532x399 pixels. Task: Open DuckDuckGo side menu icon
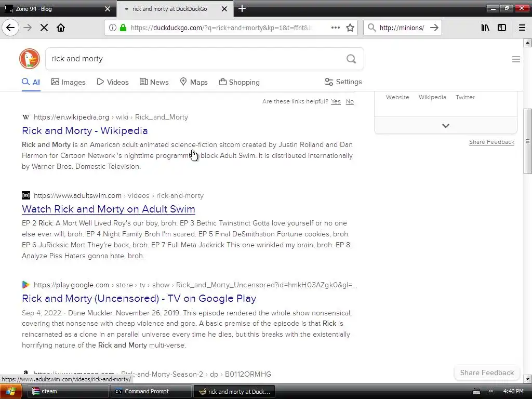click(x=516, y=59)
